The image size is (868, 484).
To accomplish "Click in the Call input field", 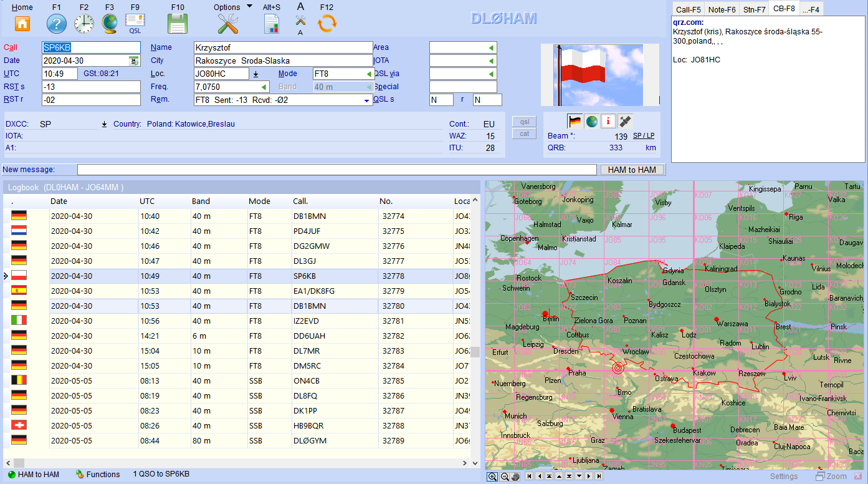I will (x=91, y=47).
